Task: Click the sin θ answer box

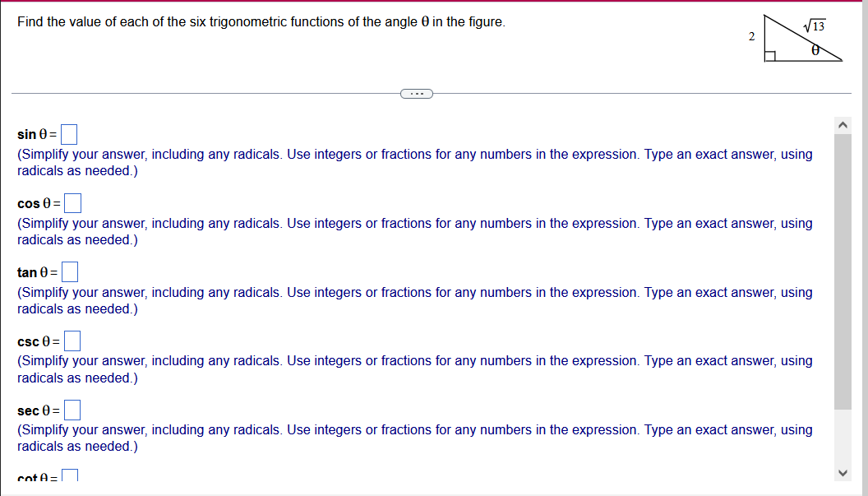Action: coord(69,133)
